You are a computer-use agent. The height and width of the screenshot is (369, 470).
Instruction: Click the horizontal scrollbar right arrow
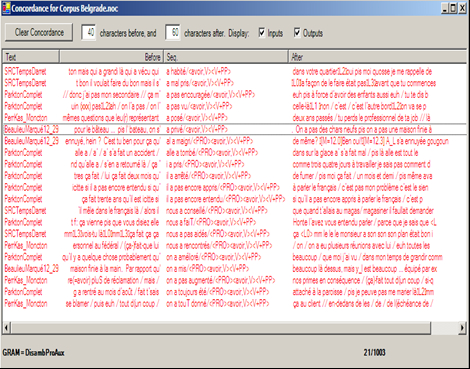462,328
